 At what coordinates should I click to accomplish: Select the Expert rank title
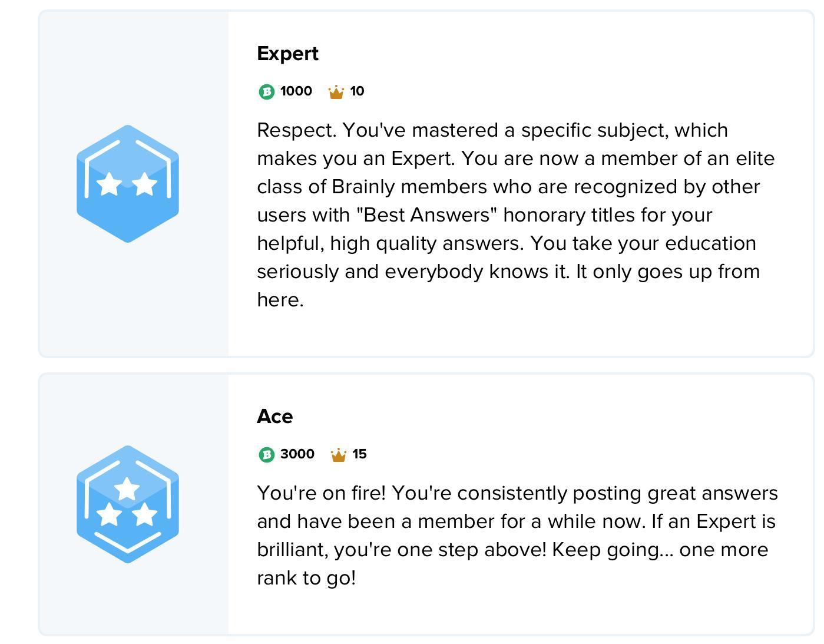coord(287,54)
